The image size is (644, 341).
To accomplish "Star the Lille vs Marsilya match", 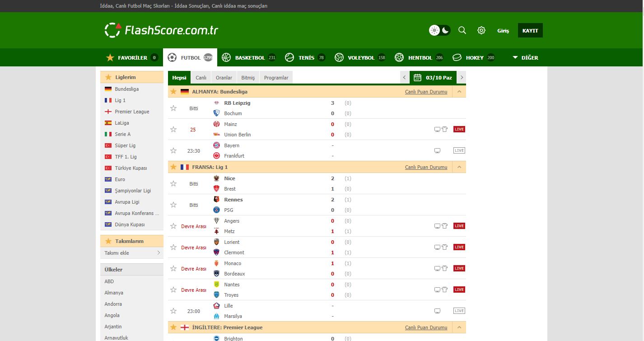I will click(173, 311).
